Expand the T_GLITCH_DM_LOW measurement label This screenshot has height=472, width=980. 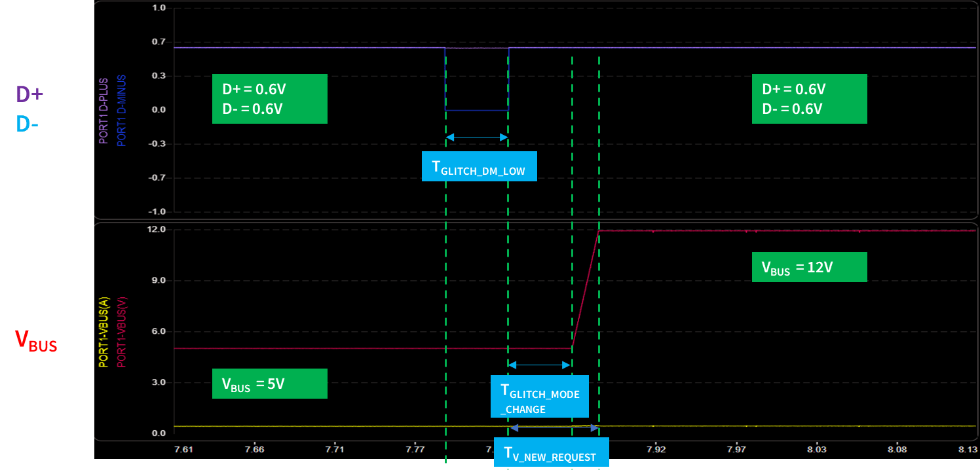(479, 166)
